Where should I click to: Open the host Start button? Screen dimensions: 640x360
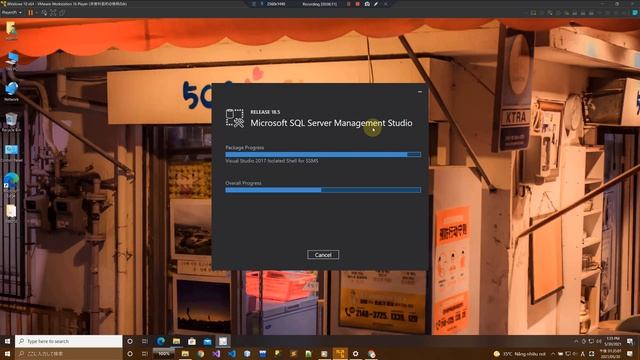pos(7,353)
